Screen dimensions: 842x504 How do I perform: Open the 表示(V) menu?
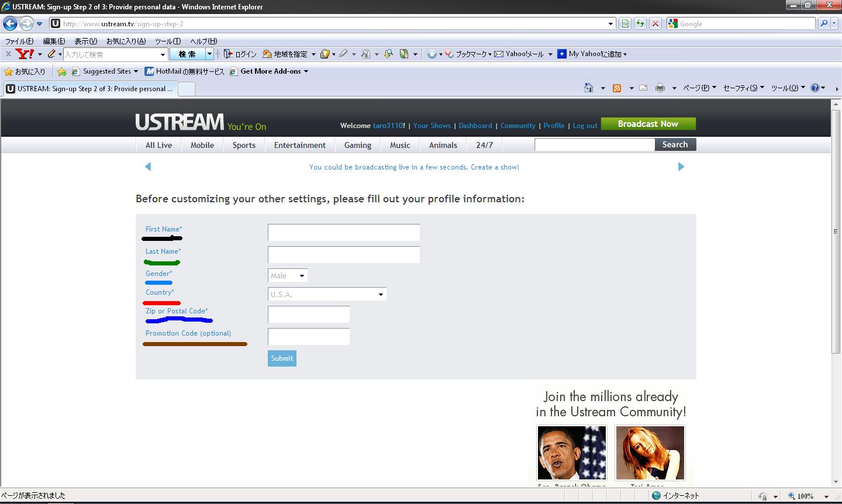pos(85,41)
